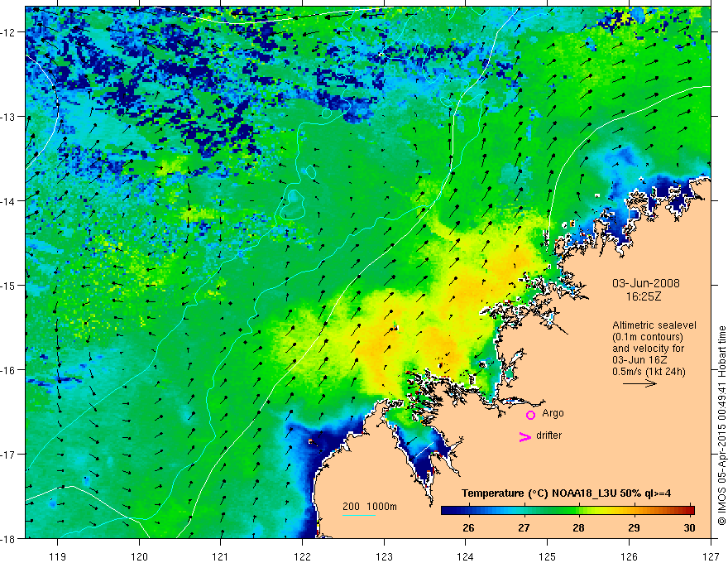Click the cyan 200m contour legend line
728x563 pixels.
359,515
